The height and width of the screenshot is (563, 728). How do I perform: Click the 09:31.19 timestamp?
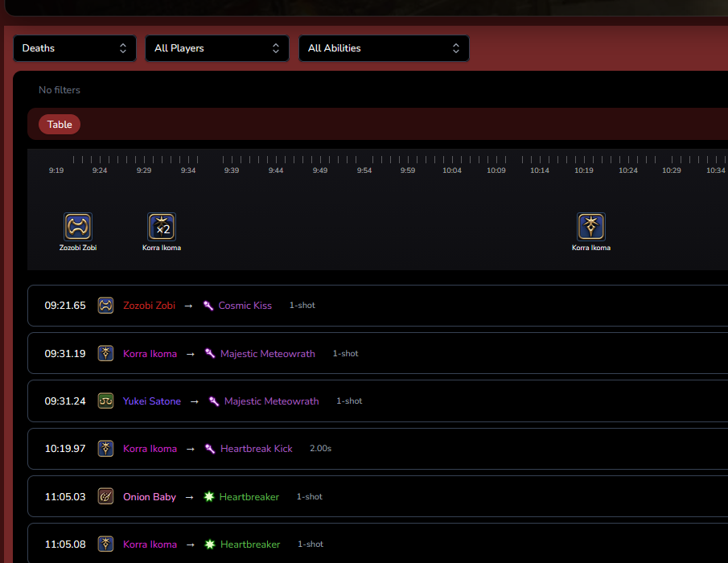(65, 354)
